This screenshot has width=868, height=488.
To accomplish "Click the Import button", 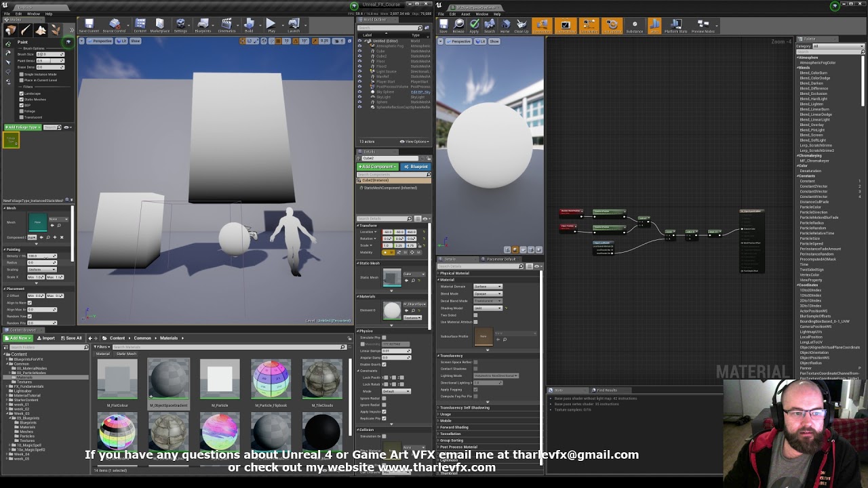I will [46, 338].
